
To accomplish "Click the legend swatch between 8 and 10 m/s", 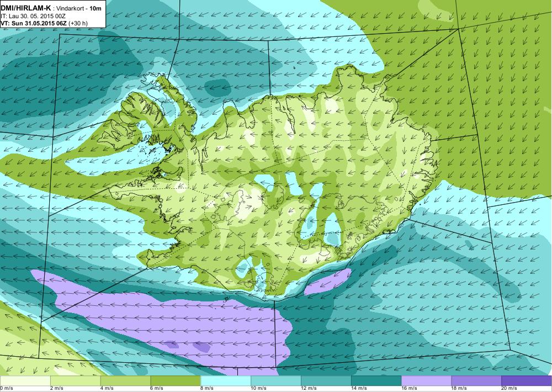I will click(x=226, y=381).
